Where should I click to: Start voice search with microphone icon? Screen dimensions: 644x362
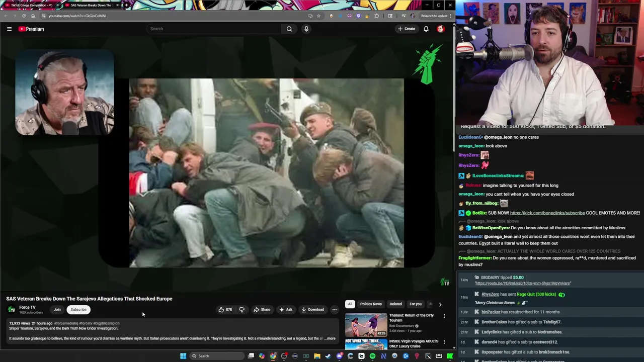click(306, 29)
